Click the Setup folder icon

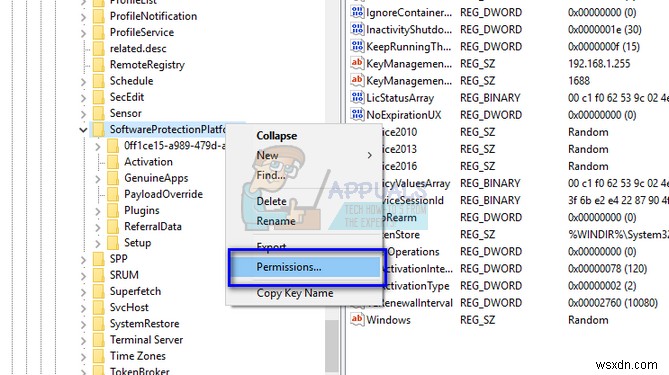coord(113,243)
